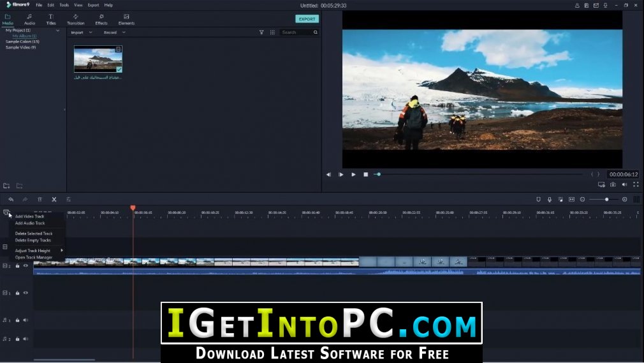The image size is (644, 363).
Task: Click the timeline zoom slider handle
Action: click(606, 200)
